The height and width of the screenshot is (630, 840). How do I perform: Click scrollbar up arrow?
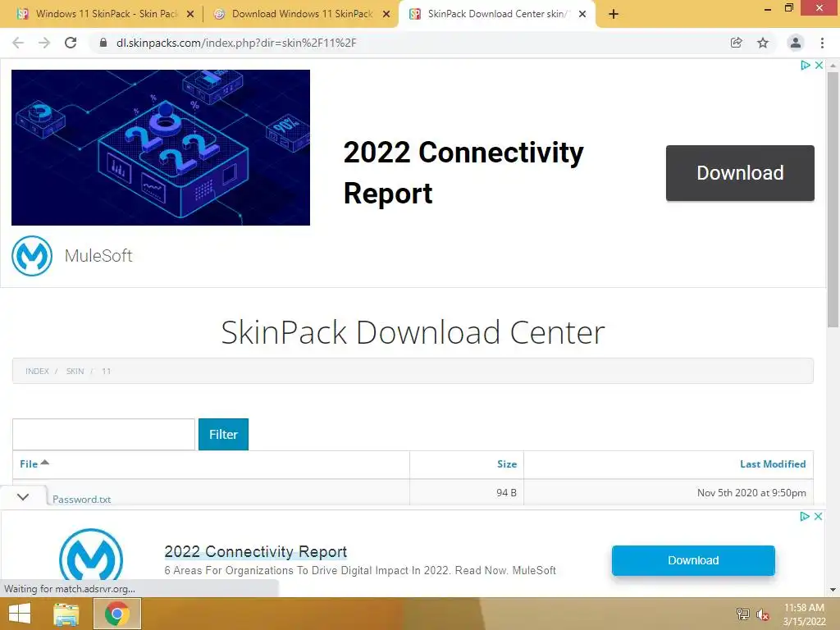[x=833, y=65]
